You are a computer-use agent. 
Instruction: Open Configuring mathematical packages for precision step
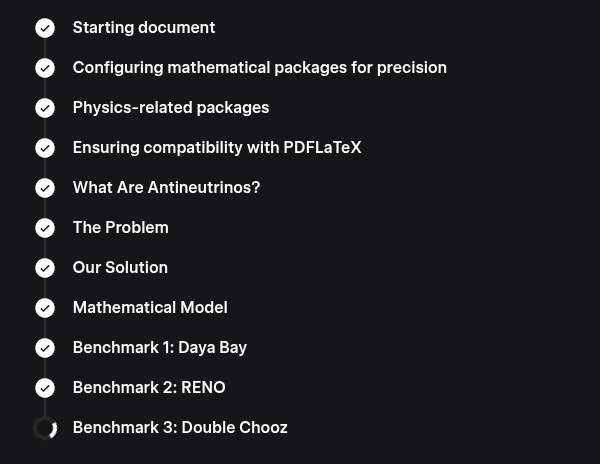[259, 68]
